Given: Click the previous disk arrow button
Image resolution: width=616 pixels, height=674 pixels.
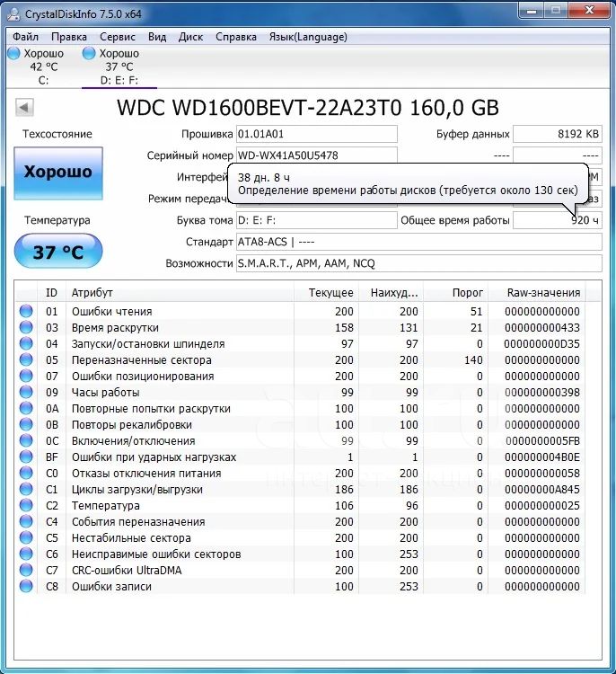Looking at the screenshot, I should (x=24, y=108).
